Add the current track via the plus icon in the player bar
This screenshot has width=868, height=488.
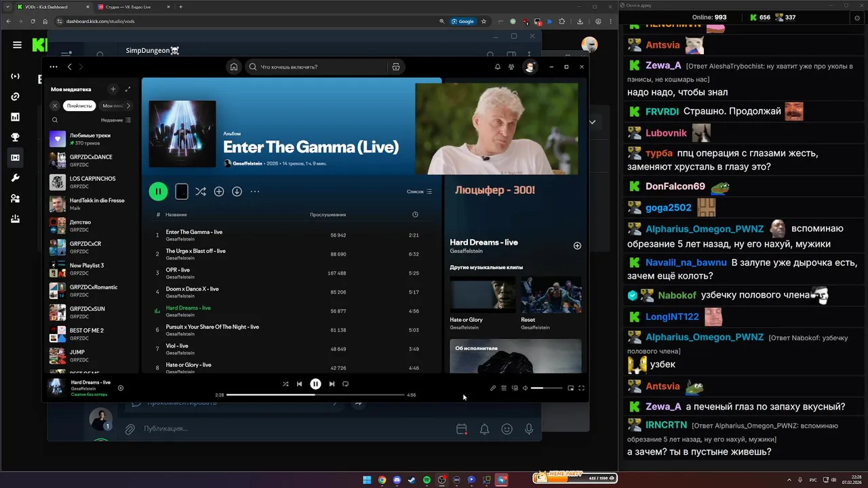[x=121, y=388]
